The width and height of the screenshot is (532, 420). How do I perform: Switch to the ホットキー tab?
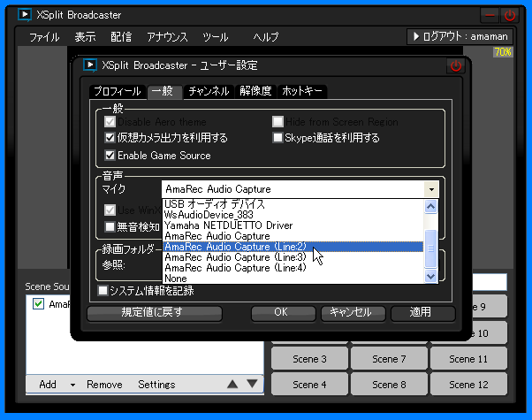302,91
